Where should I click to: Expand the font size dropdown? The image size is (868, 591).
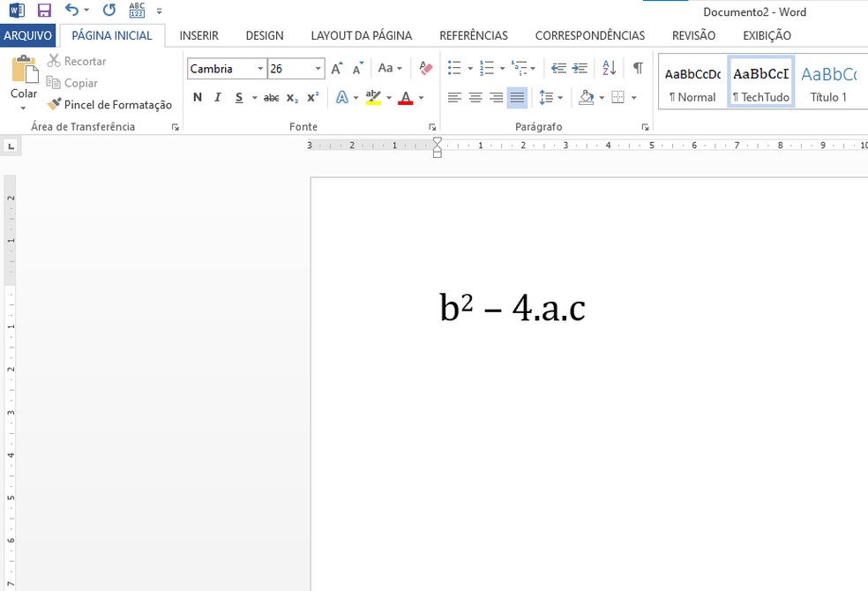click(318, 69)
